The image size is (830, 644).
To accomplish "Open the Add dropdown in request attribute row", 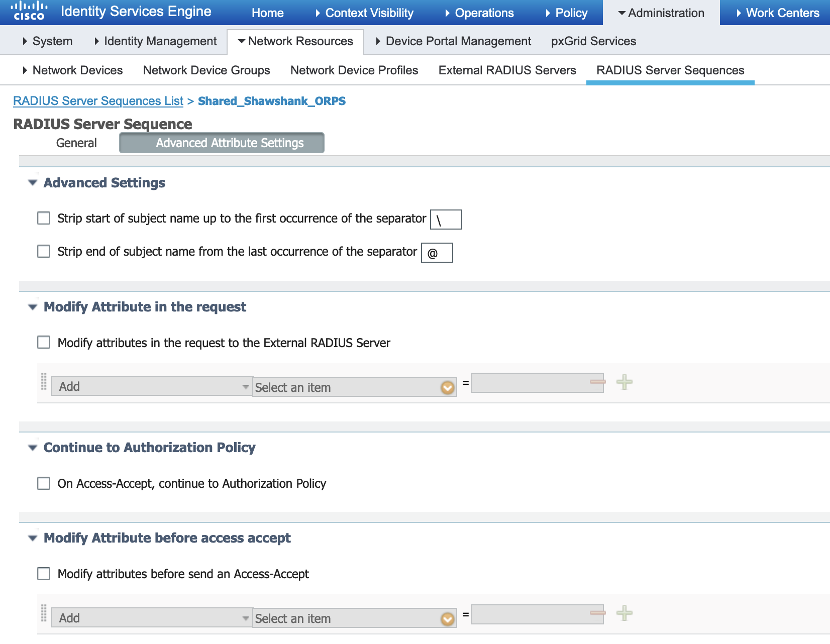I will pyautogui.click(x=151, y=386).
